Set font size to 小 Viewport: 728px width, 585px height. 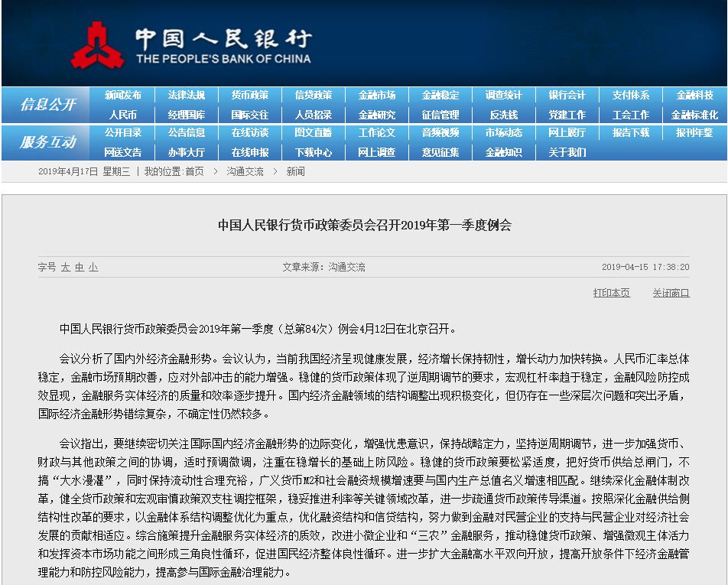coord(93,268)
